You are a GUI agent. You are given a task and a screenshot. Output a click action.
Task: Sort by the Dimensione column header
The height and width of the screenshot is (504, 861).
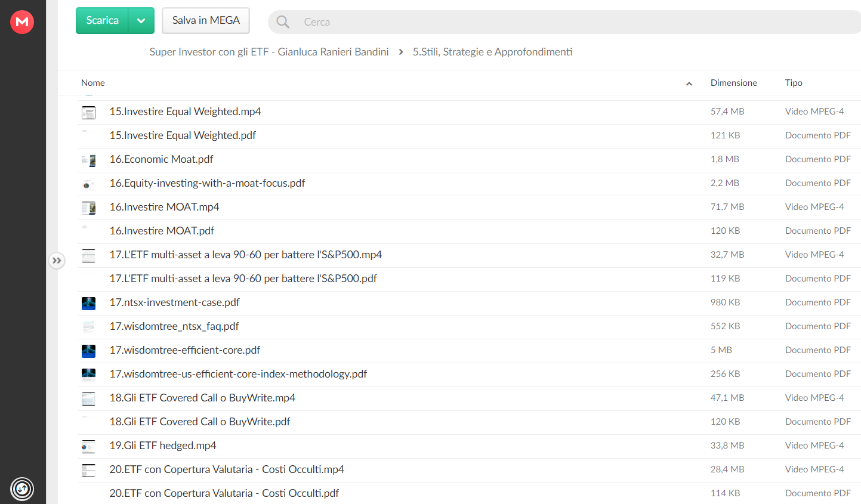click(x=734, y=83)
